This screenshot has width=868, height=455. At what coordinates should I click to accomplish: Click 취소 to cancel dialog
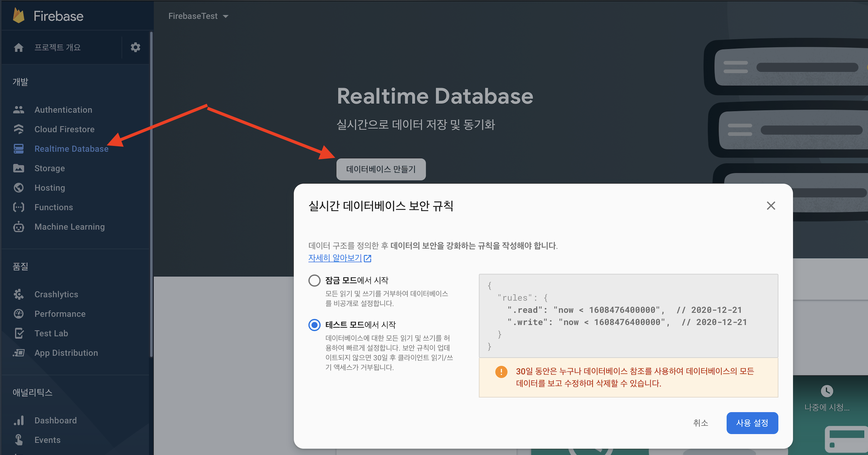click(700, 423)
